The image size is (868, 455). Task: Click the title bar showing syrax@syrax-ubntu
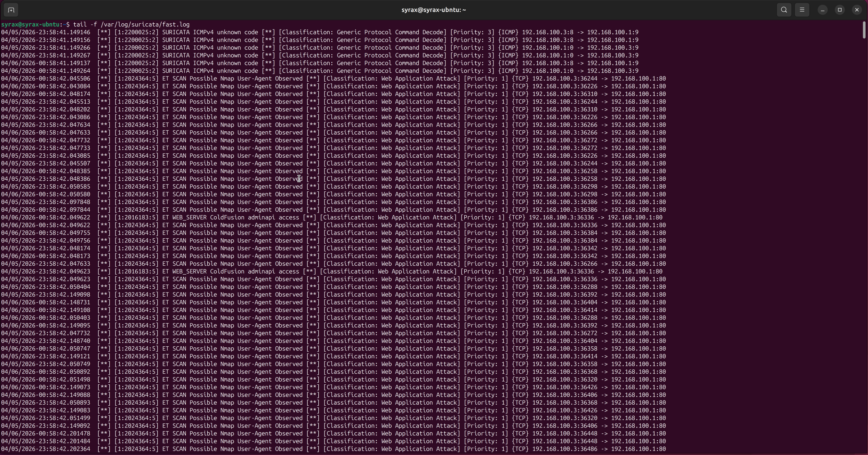click(433, 9)
